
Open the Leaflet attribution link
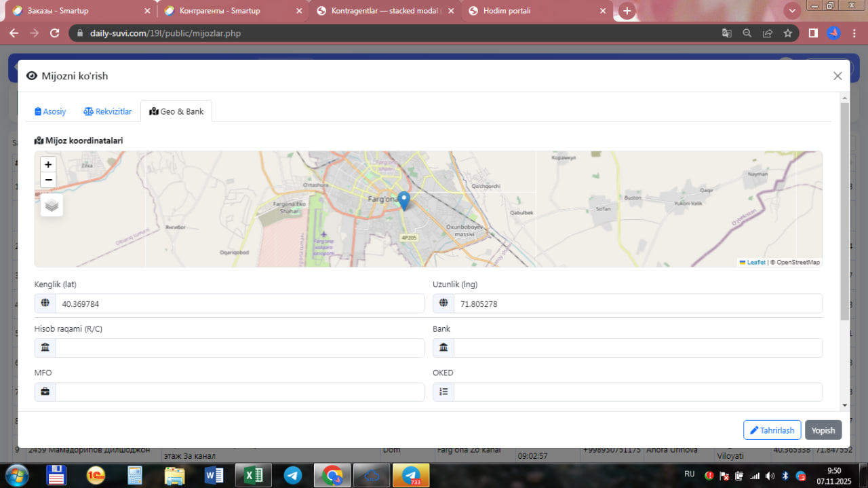point(755,262)
